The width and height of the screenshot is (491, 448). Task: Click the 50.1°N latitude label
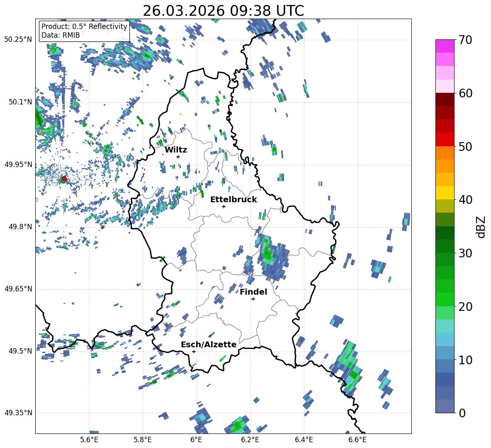click(x=21, y=102)
